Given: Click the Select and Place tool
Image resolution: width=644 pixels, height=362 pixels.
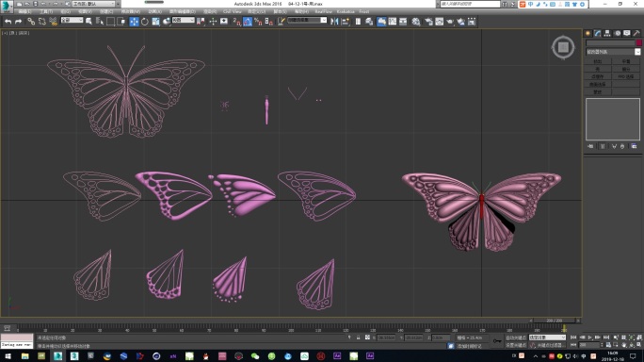Looking at the screenshot, I should click(167, 22).
